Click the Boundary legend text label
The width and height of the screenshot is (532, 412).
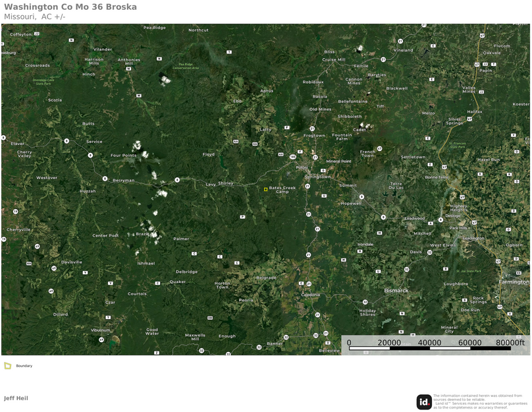pyautogui.click(x=24, y=366)
